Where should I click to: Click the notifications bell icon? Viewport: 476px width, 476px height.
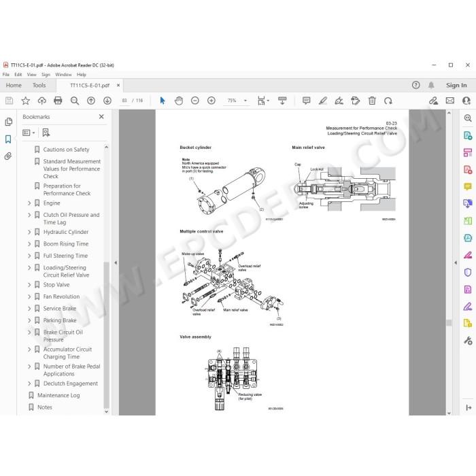(431, 85)
